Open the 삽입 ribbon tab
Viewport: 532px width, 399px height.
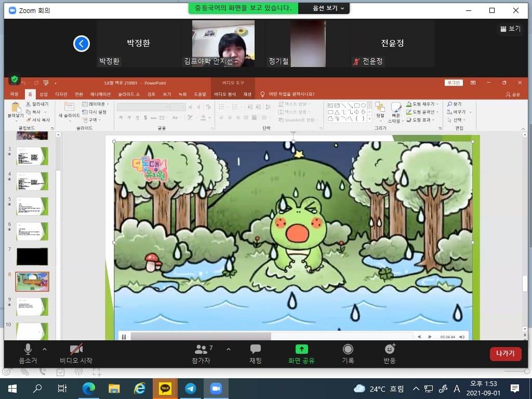click(44, 94)
